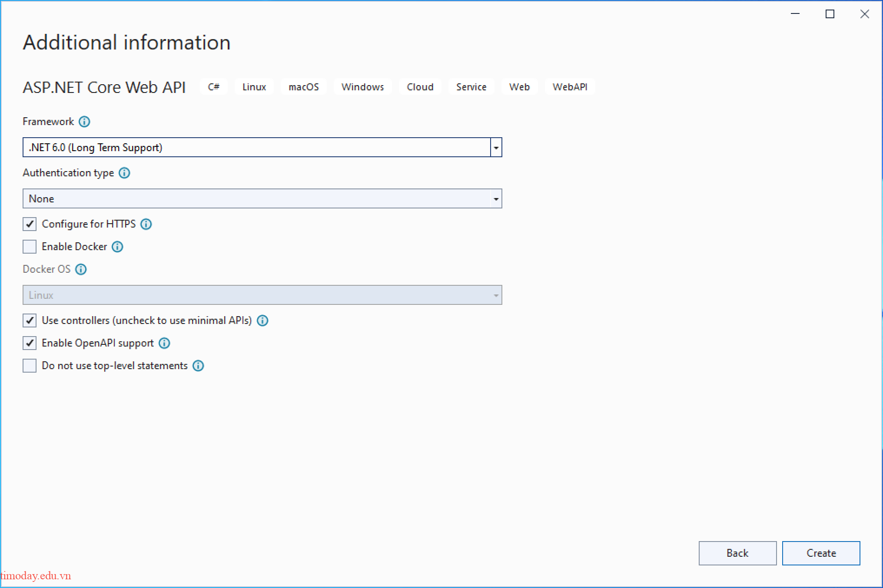The height and width of the screenshot is (588, 883).
Task: Click the Docker OS dropdown
Action: (496, 295)
